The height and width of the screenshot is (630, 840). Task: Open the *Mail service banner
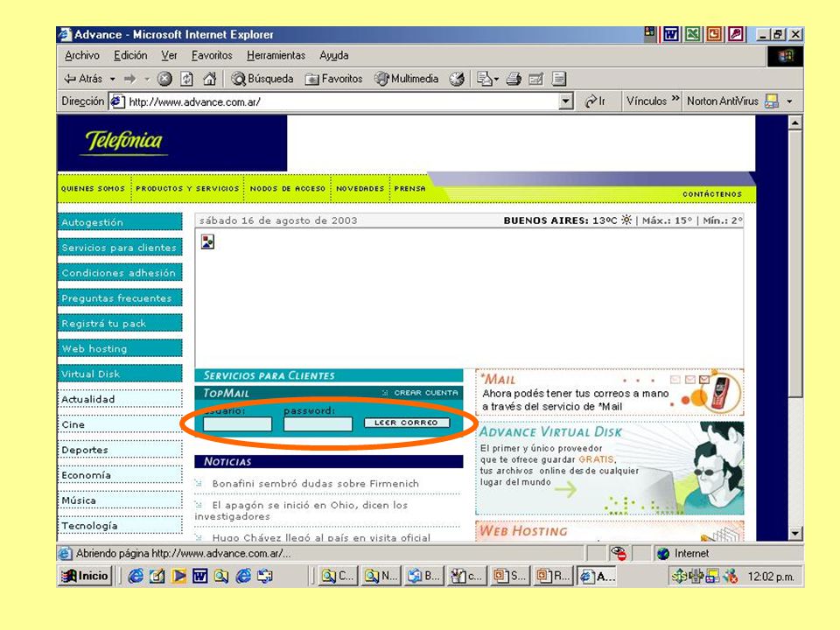(610, 392)
